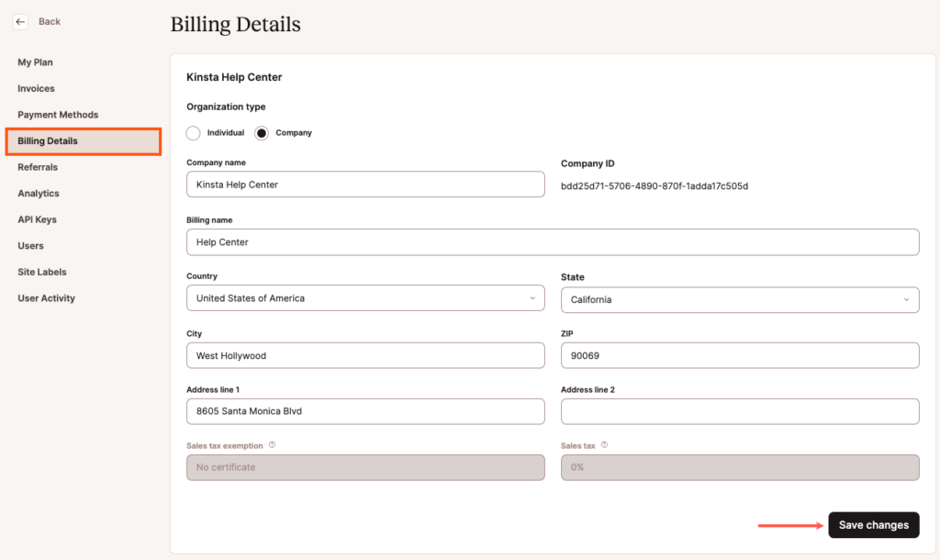Open the API Keys section
940x560 pixels.
pos(39,219)
